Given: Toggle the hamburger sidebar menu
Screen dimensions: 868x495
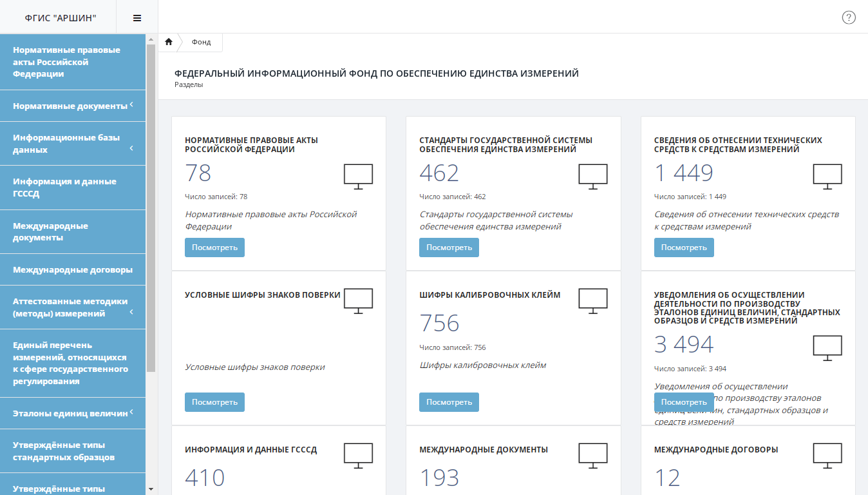Looking at the screenshot, I should pos(137,18).
